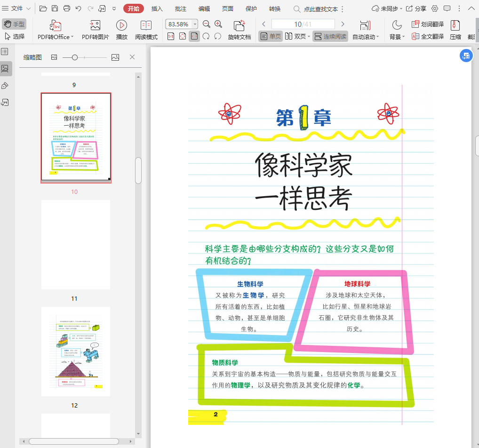Switch to the 开始 tab
This screenshot has width=479, height=448.
tap(134, 8)
